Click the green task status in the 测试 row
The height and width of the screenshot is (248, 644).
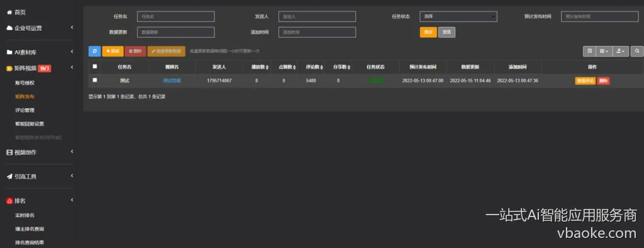375,81
